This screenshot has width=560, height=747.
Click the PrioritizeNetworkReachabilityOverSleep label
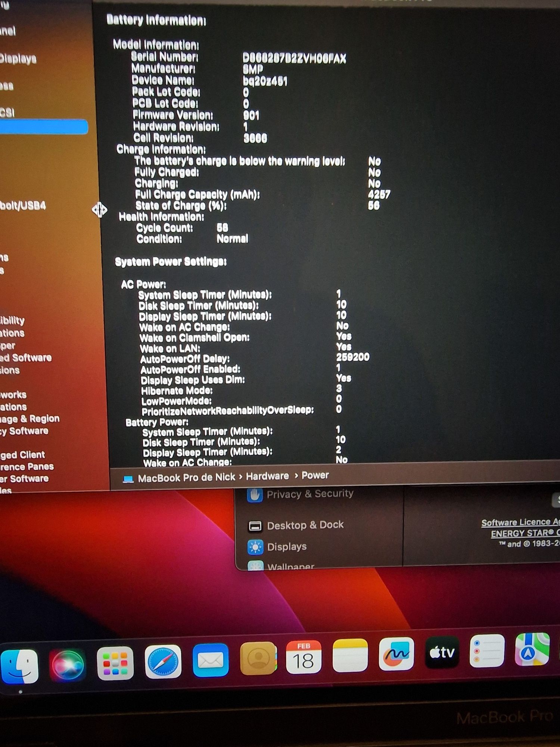228,411
